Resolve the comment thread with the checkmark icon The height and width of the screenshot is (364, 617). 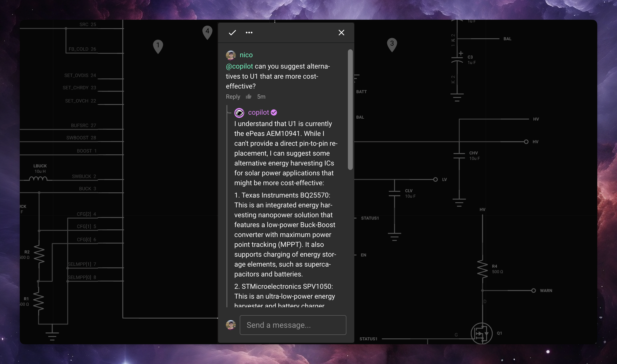232,32
